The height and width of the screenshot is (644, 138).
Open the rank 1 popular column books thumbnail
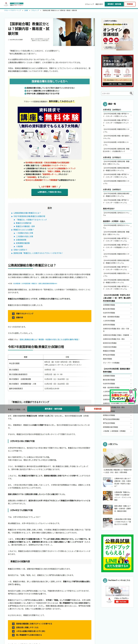tap(117, 458)
